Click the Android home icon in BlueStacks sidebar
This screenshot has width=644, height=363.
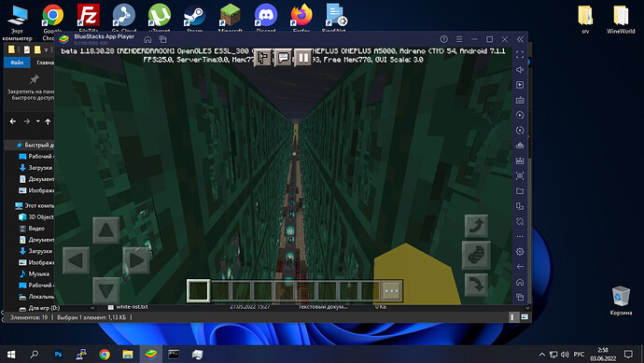(x=520, y=282)
